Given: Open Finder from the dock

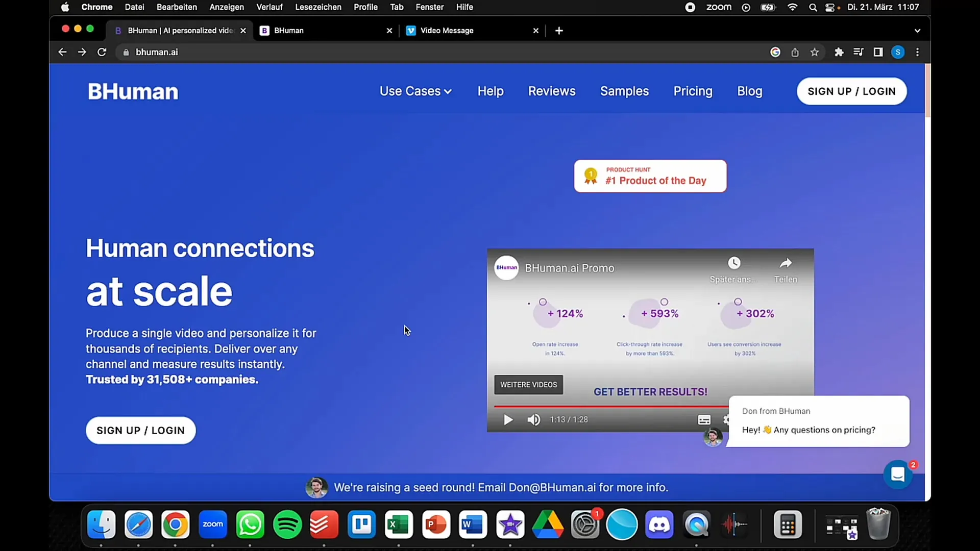Looking at the screenshot, I should [102, 524].
